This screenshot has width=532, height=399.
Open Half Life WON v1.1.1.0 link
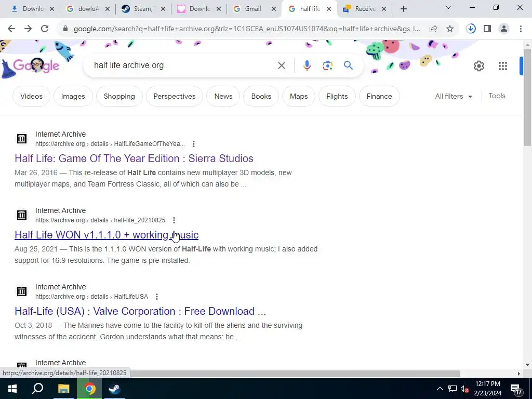[107, 235]
